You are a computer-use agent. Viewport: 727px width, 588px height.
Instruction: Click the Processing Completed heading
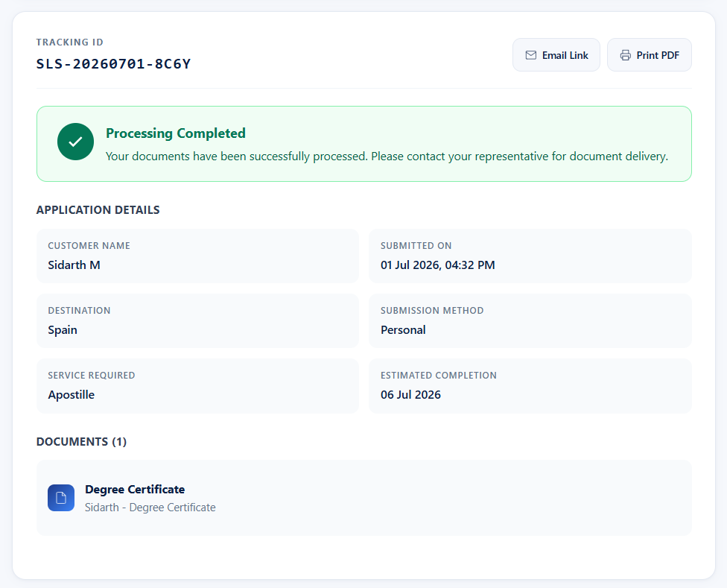176,133
